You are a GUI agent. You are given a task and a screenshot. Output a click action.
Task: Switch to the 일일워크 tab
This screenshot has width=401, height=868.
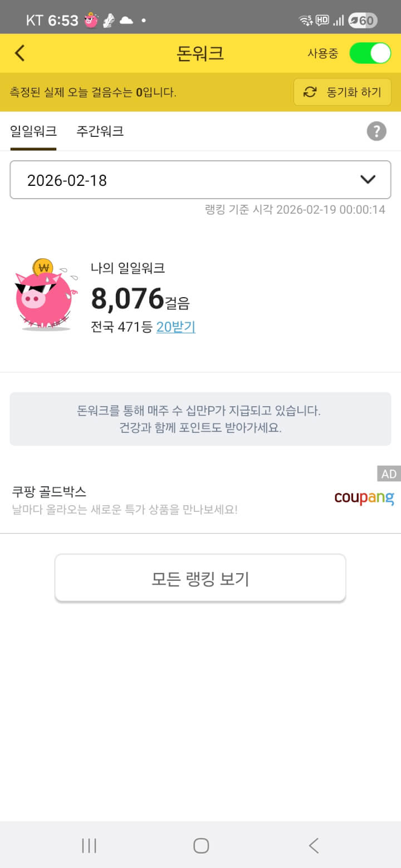pyautogui.click(x=33, y=131)
